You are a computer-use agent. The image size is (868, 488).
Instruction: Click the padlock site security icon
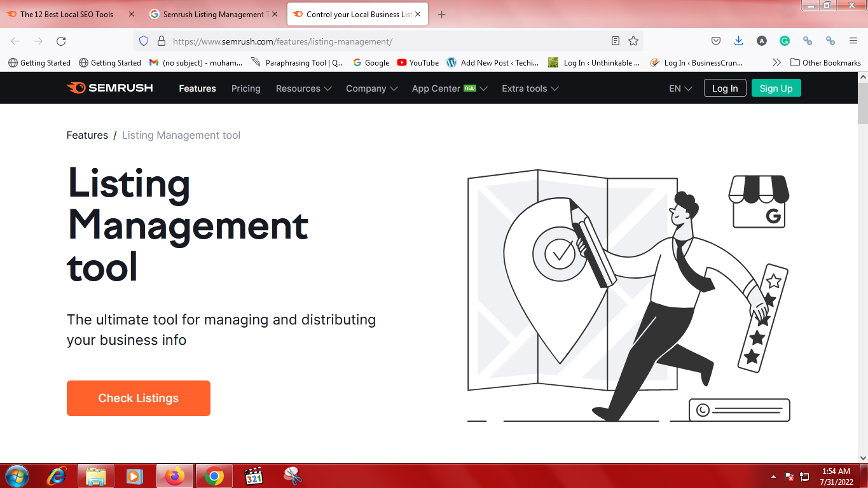(161, 41)
